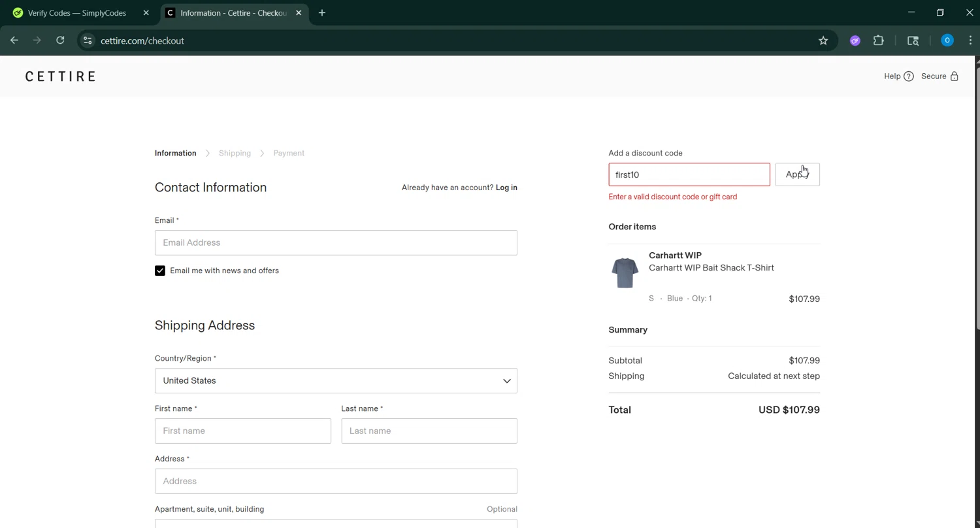The width and height of the screenshot is (980, 528).
Task: Open the Country/Region dropdown
Action: coord(336,381)
